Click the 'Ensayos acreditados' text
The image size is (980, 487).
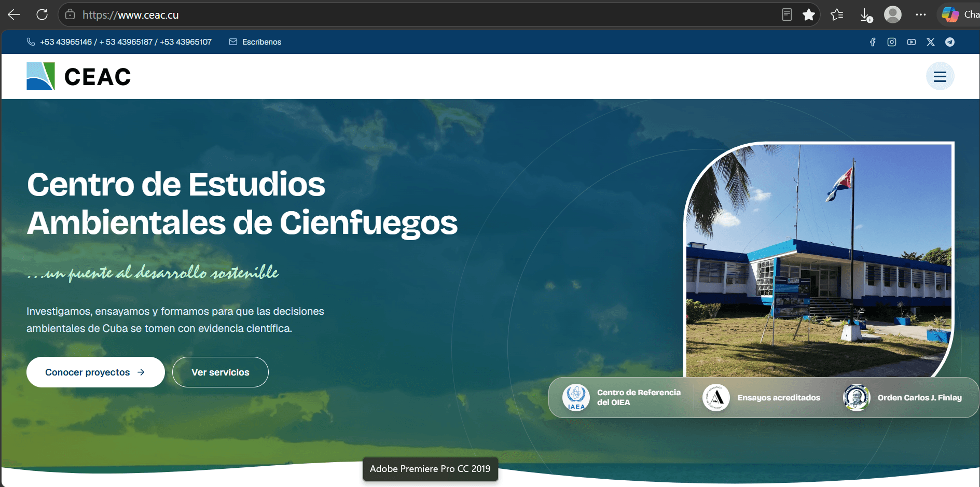coord(779,397)
